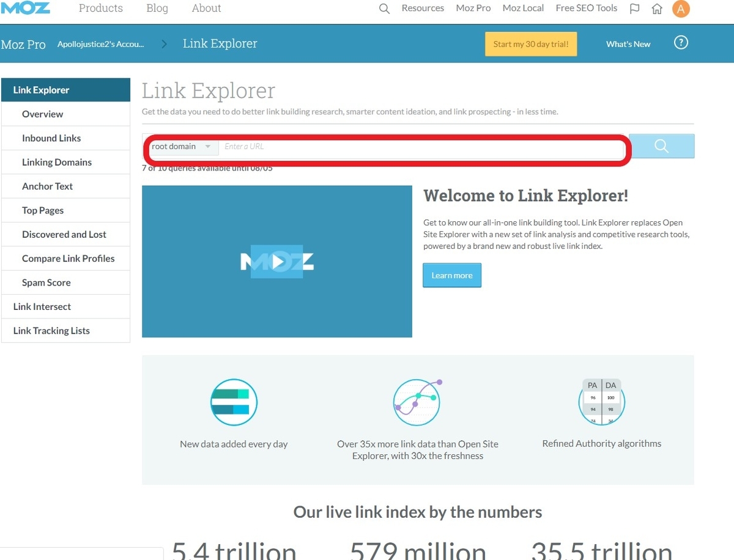Screen dimensions: 734x560
Task: Open the Resources menu
Action: point(423,8)
